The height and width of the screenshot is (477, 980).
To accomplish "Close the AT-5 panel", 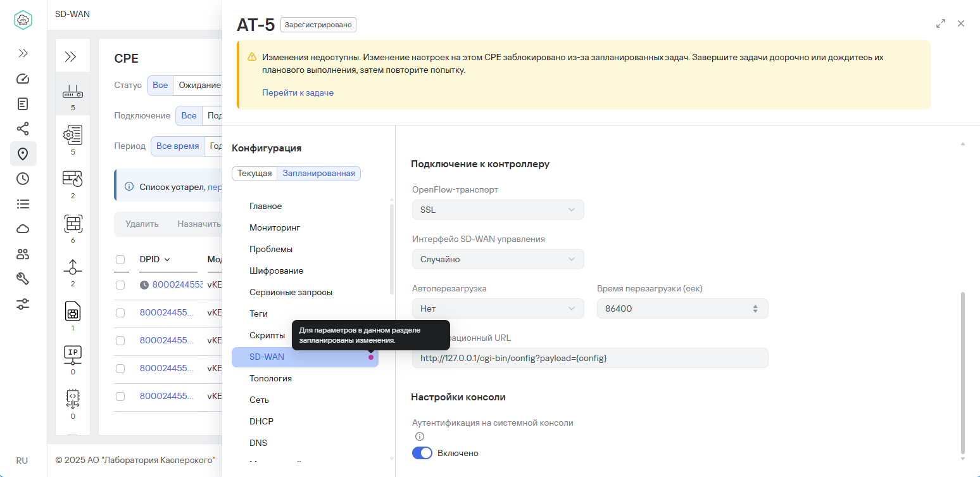I will pyautogui.click(x=961, y=23).
